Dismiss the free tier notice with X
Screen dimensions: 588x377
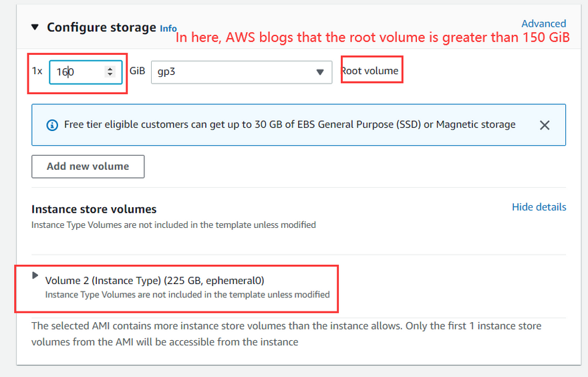545,125
